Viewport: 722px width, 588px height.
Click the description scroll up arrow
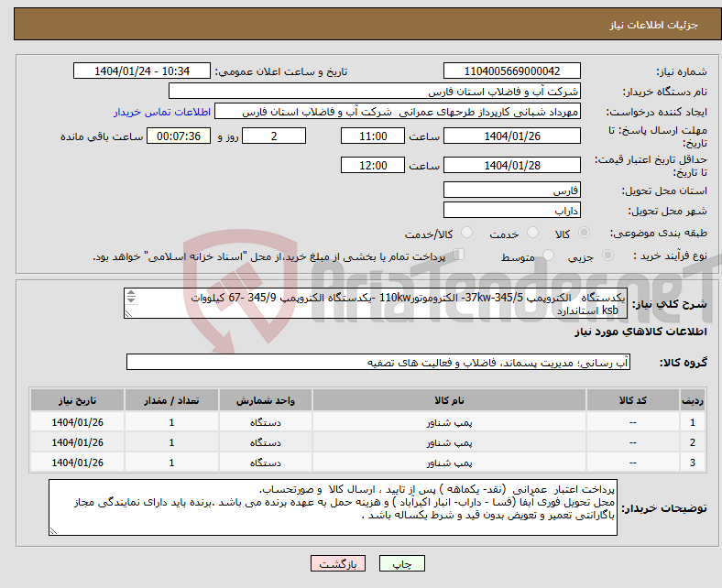[x=131, y=293]
